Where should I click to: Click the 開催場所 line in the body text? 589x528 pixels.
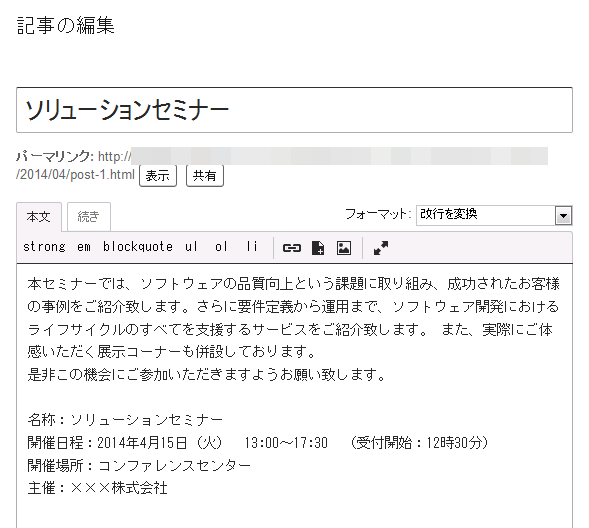139,466
